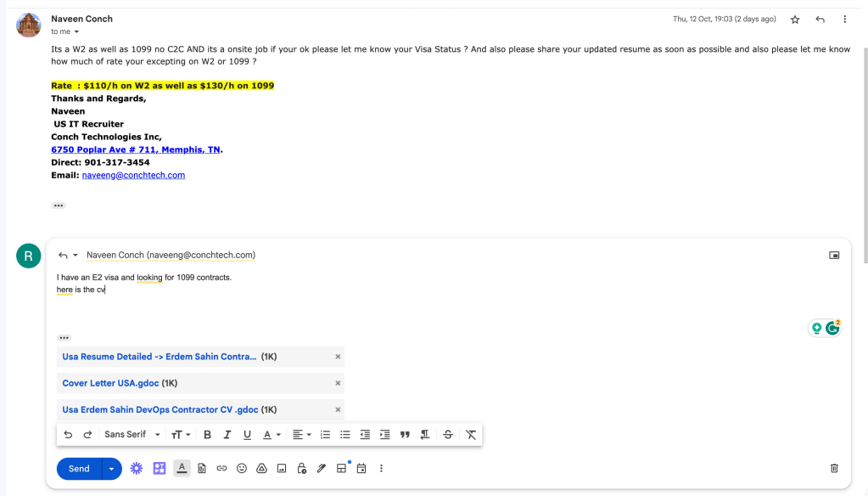Remove the Cover Letter USA.gdoc attachment

pyautogui.click(x=338, y=384)
